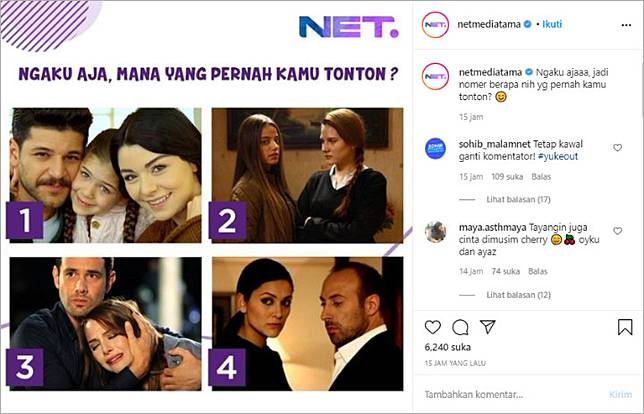Share post using paper plane icon
Viewport: 644px width, 414px height.
tap(488, 327)
